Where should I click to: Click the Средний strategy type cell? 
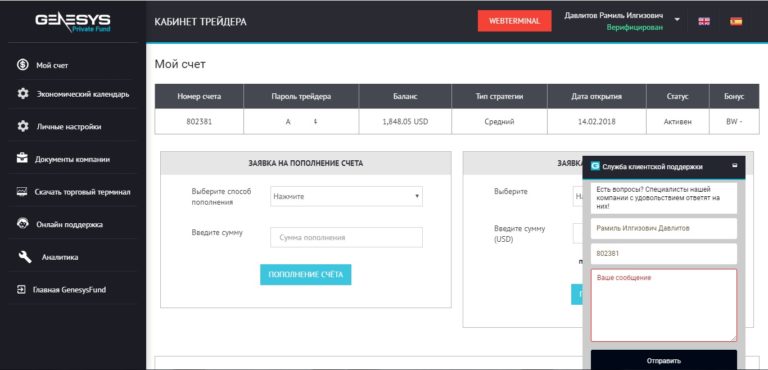pos(499,122)
